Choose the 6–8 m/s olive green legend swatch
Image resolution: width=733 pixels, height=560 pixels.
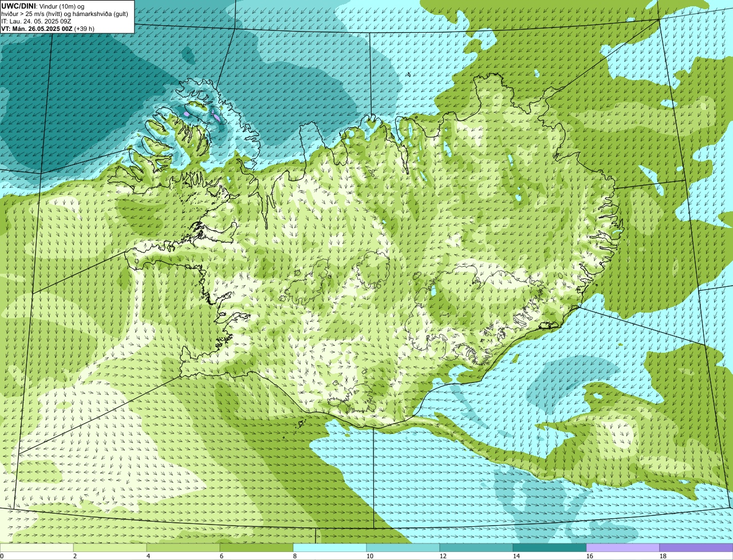(x=257, y=548)
